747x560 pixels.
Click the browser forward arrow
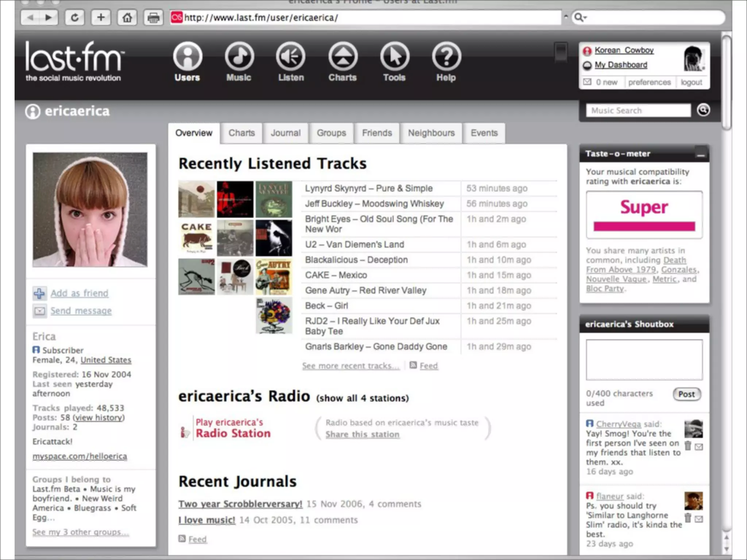coord(49,17)
